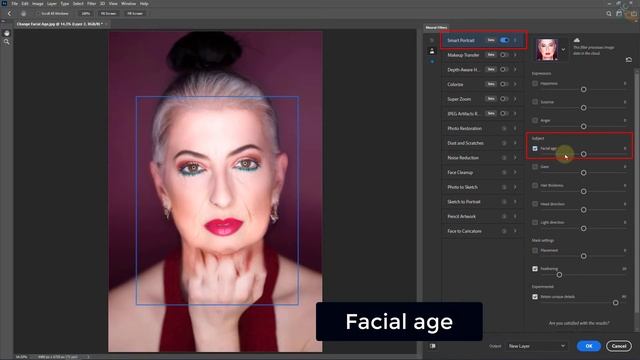The height and width of the screenshot is (360, 640).
Task: Expand Depth-Aware Haze filter chevron
Action: (515, 69)
